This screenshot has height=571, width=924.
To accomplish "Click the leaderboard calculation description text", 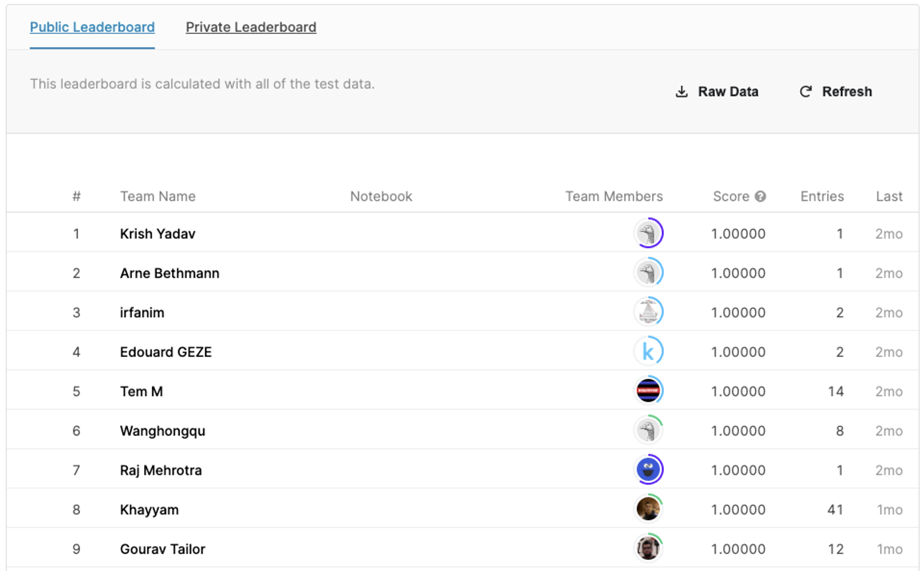I will pyautogui.click(x=202, y=84).
